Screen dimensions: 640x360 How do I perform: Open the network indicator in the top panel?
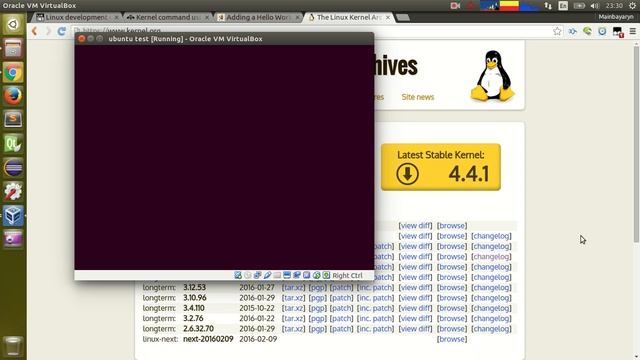548,6
